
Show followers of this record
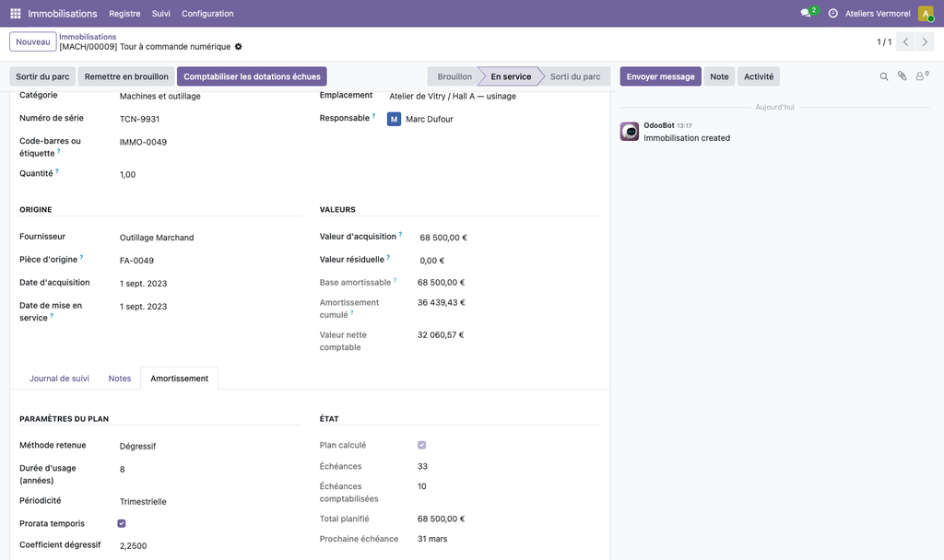tap(921, 76)
